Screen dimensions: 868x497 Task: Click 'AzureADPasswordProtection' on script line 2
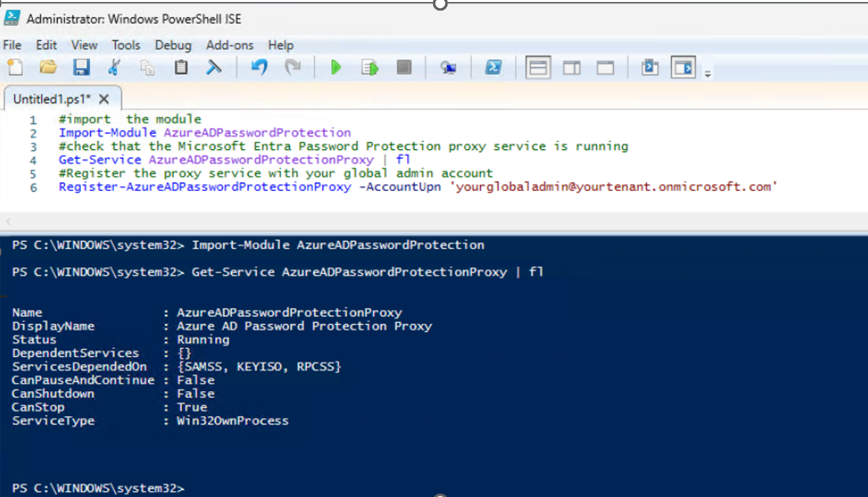258,133
